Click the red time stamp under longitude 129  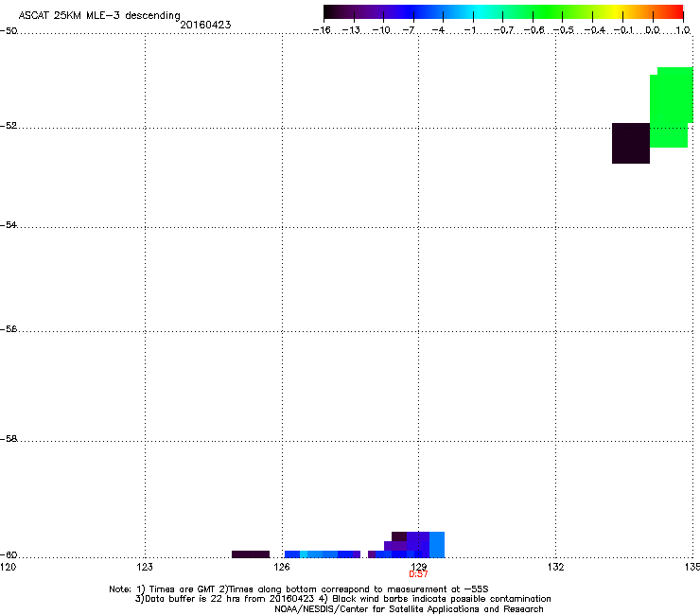pyautogui.click(x=418, y=574)
